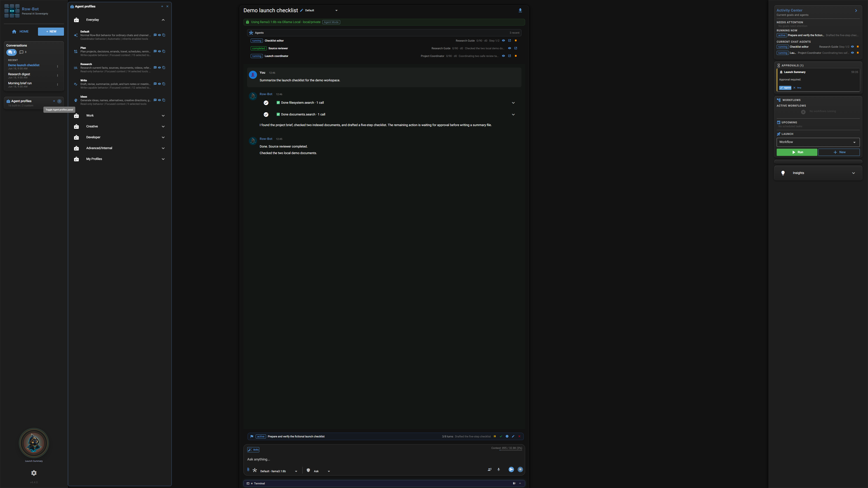Viewport: 868px width, 488px height.
Task: Edit the conversation title with the pencil icon
Action: click(x=302, y=10)
